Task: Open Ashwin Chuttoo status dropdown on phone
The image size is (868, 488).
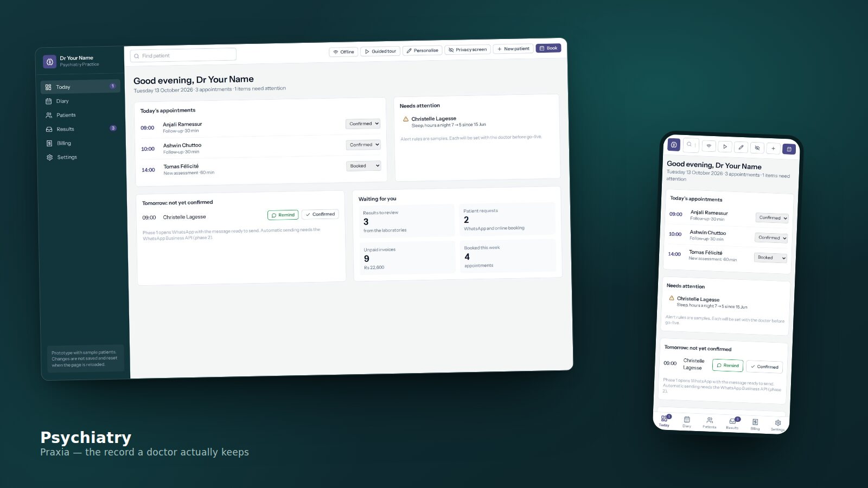Action: point(771,237)
